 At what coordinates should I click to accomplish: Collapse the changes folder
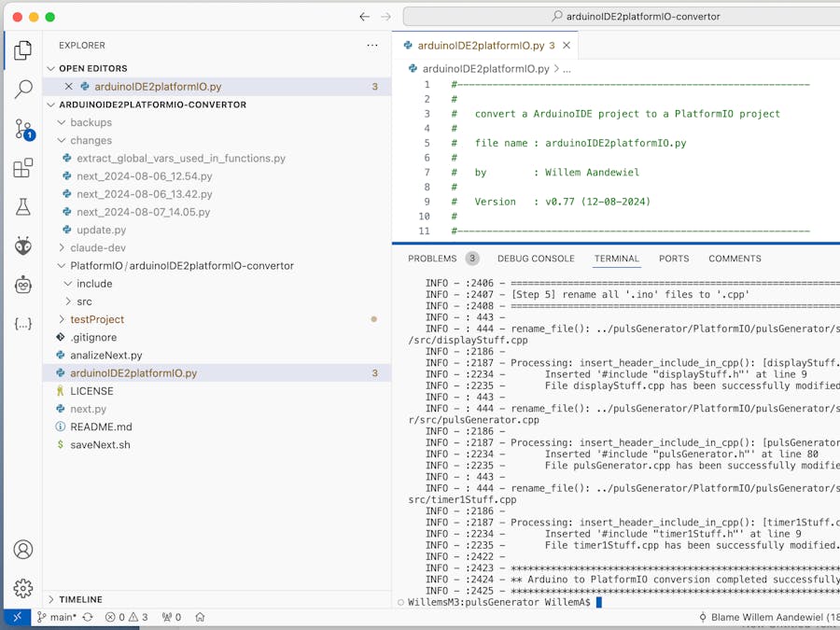point(62,141)
